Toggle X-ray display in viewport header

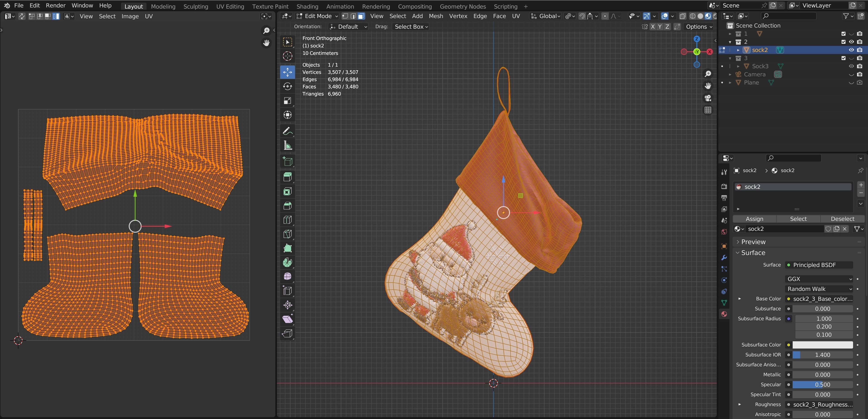[683, 16]
